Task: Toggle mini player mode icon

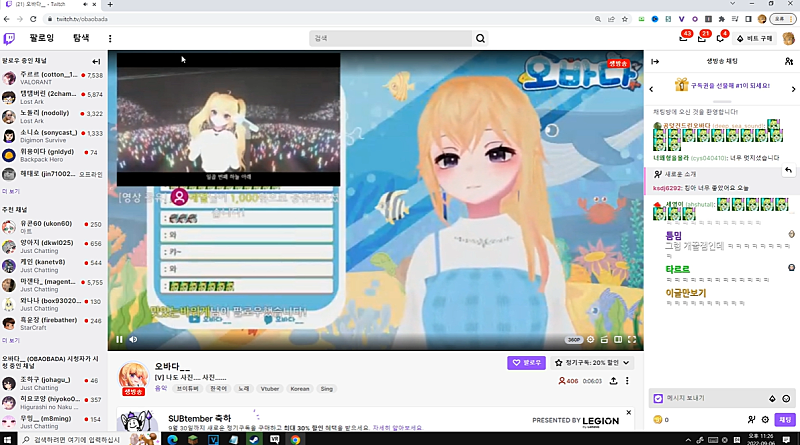Action: click(x=604, y=339)
